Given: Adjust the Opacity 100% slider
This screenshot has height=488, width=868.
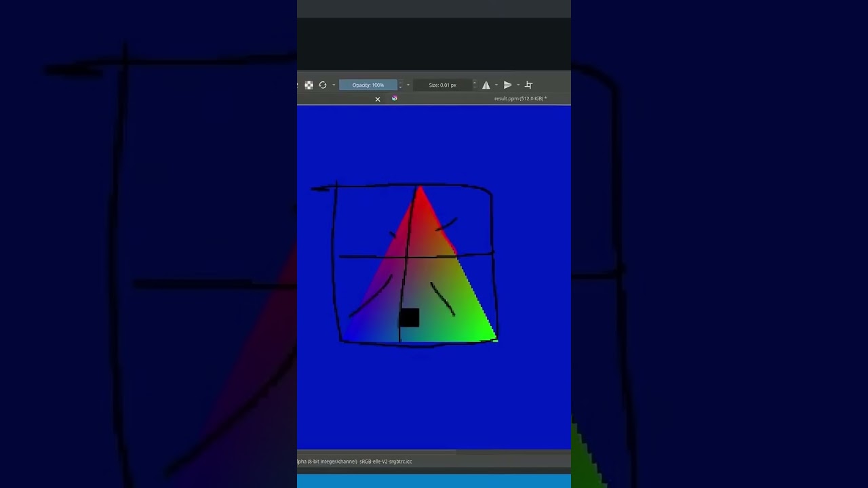Looking at the screenshot, I should 368,85.
